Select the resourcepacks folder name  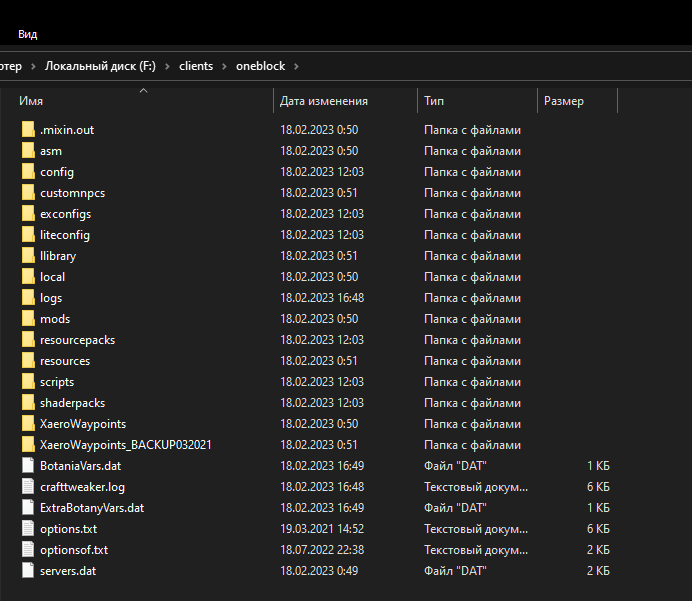pos(77,340)
